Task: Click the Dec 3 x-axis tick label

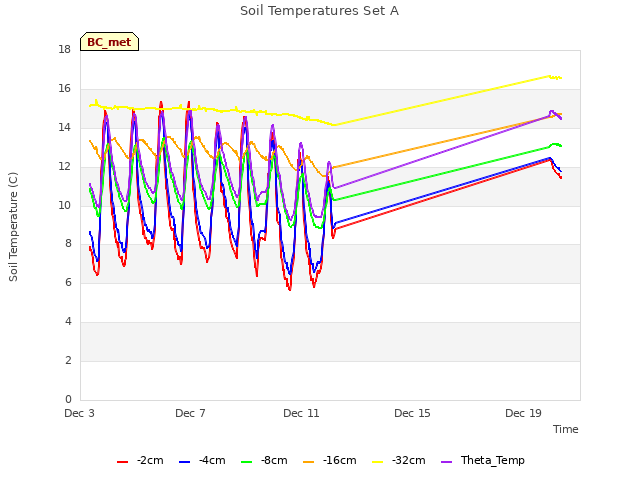Action: [79, 413]
